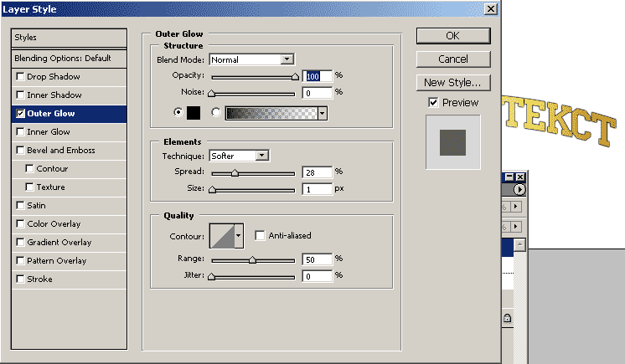
Task: Enable the Gradient Overlay checkbox
Action: 20,242
